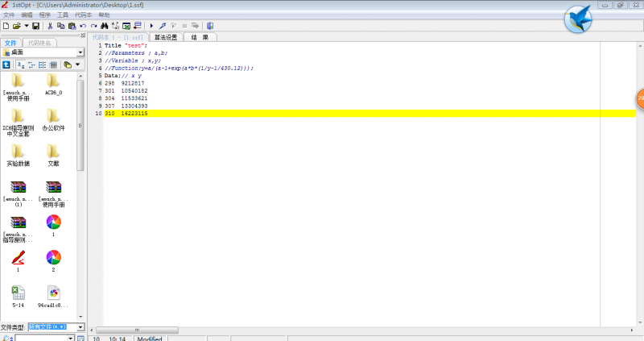This screenshot has height=341, width=644.
Task: Expand arrow beside folder tools icon
Action: tap(77, 64)
